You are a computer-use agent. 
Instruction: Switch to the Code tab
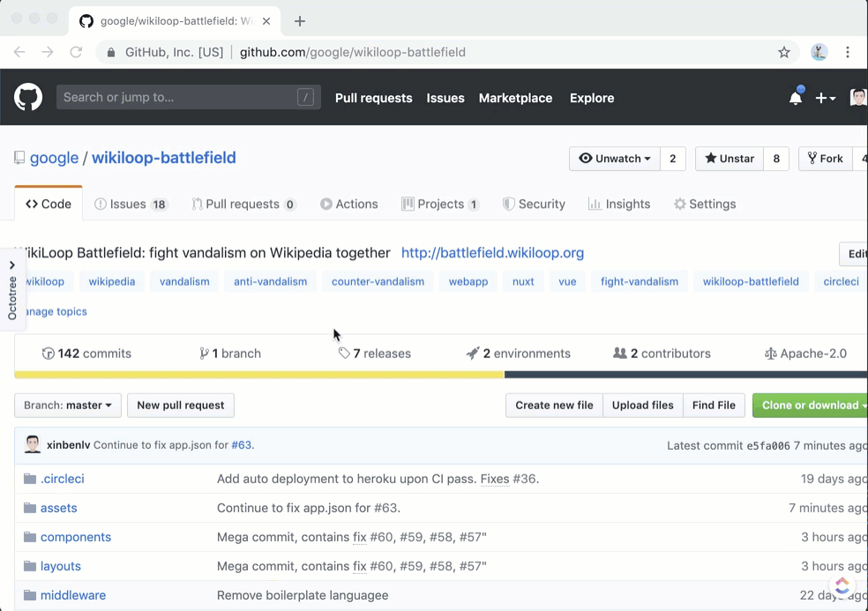49,204
